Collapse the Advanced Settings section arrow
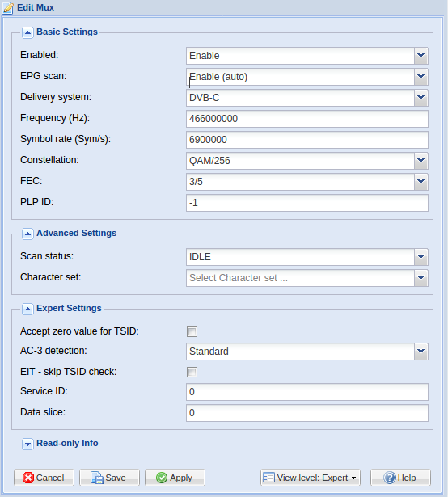 tap(27, 234)
